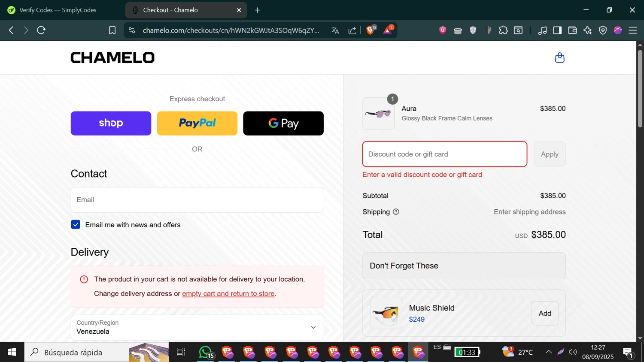Click the address bar URL
The width and height of the screenshot is (644, 362).
point(231,30)
